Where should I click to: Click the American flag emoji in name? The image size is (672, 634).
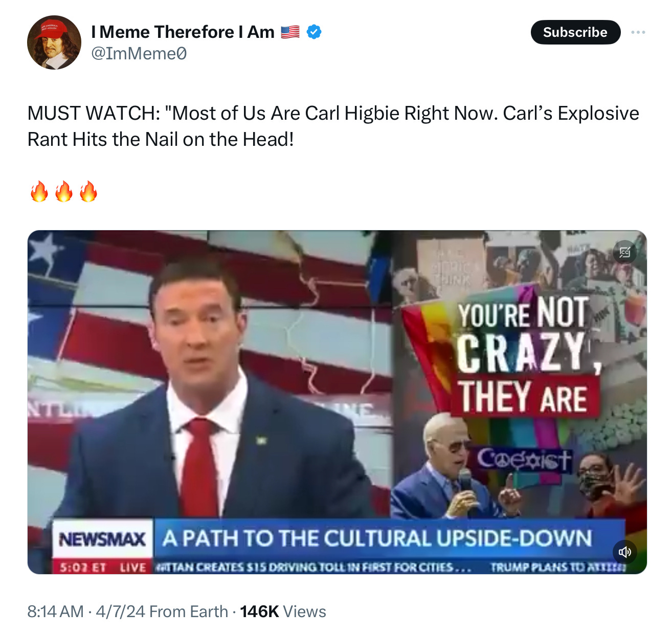point(290,32)
